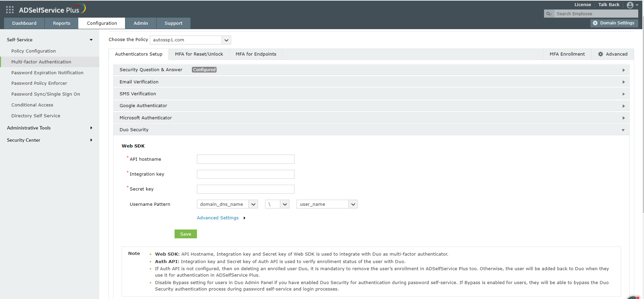Click the Configured status badge

coord(204,69)
